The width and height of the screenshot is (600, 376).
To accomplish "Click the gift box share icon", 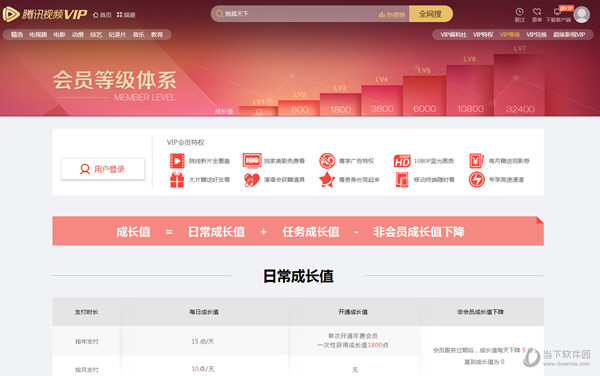I will [177, 180].
